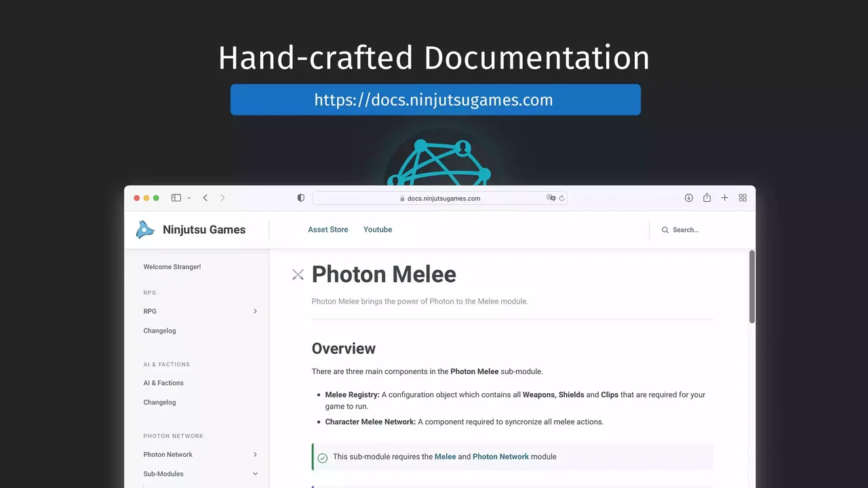Click the Ninjutsu Games site title
The width and height of the screenshot is (868, 488).
[204, 230]
